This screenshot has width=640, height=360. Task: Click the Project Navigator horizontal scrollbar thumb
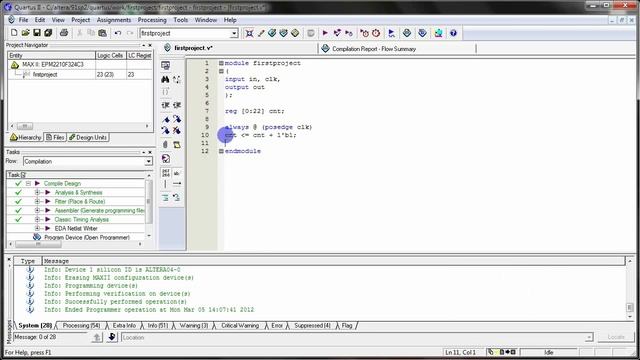point(24,126)
